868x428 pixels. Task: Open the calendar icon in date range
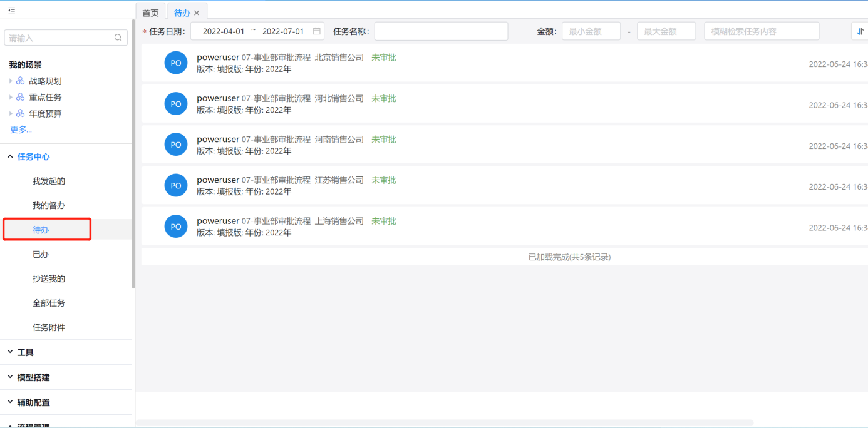tap(317, 31)
